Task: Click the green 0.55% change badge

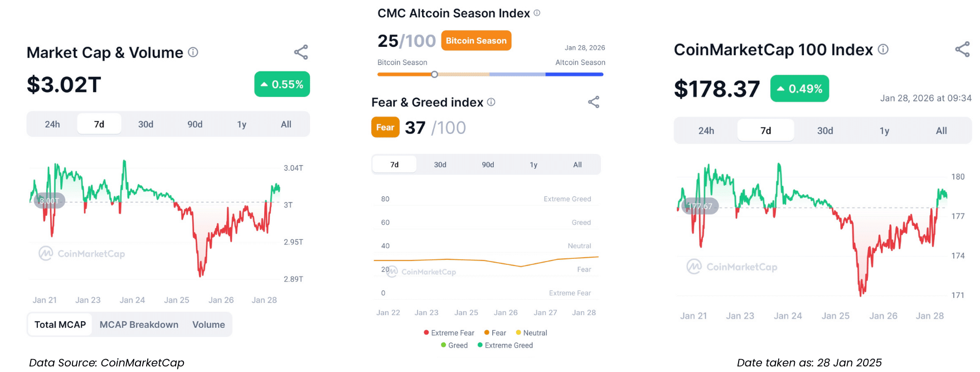Action: 282,84
